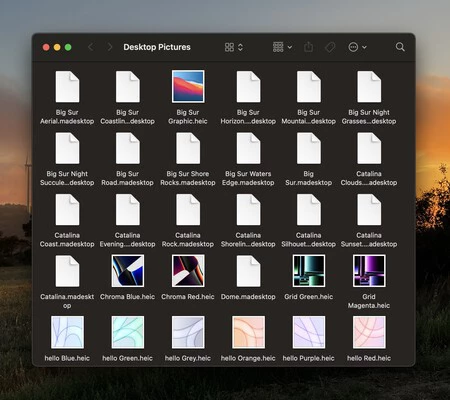Select Catalina Rock.madesktop file icon
The height and width of the screenshot is (400, 450).
click(x=188, y=210)
